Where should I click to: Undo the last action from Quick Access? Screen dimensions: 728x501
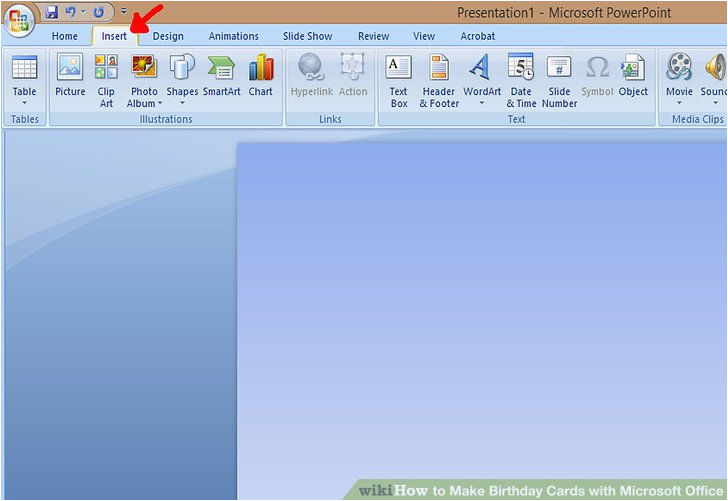pyautogui.click(x=70, y=12)
